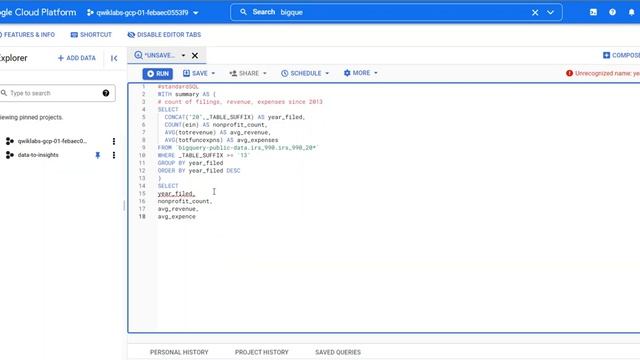Click the Google Cloud Platform logo text
The height and width of the screenshot is (360, 640).
[x=38, y=12]
